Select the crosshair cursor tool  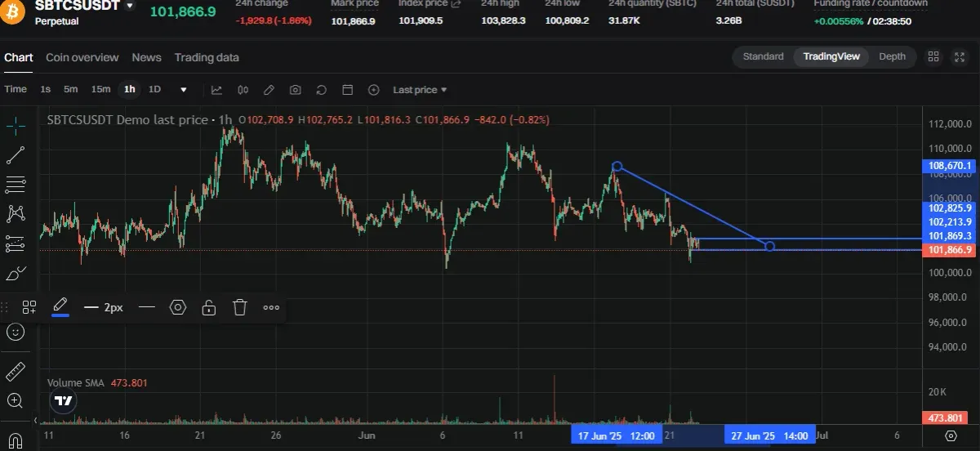tap(16, 125)
